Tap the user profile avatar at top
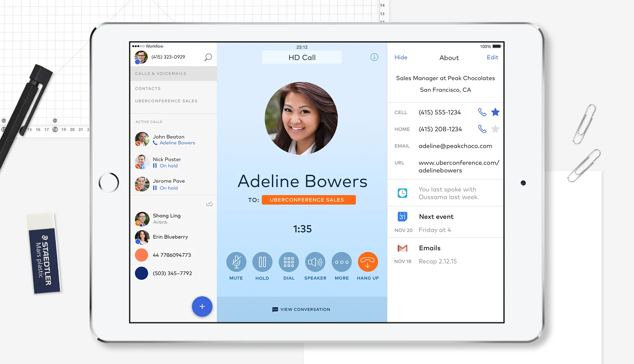The width and height of the screenshot is (634, 364). pyautogui.click(x=141, y=57)
